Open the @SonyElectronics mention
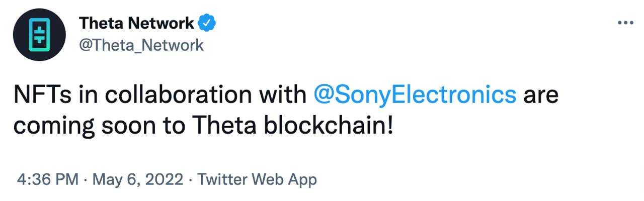This screenshot has width=644, height=201. [415, 95]
